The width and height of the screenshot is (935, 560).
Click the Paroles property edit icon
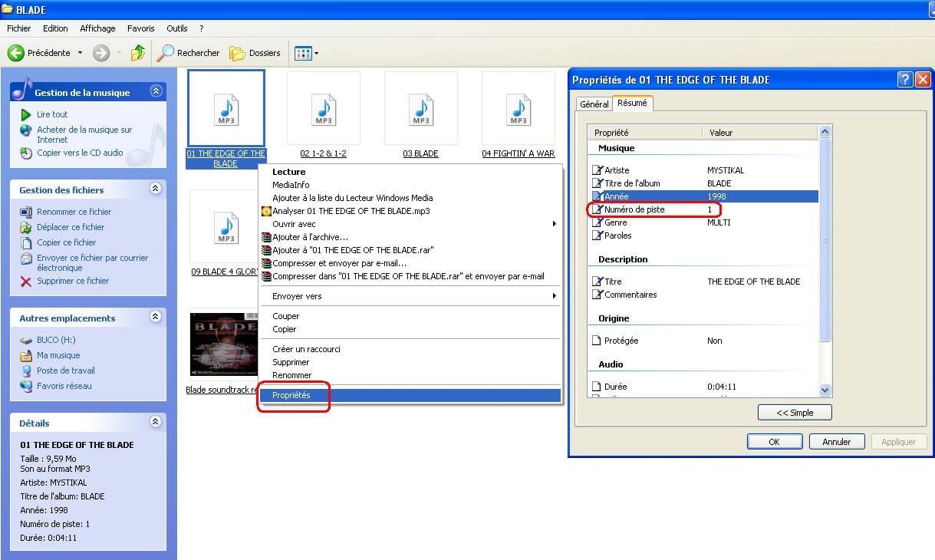pyautogui.click(x=598, y=236)
